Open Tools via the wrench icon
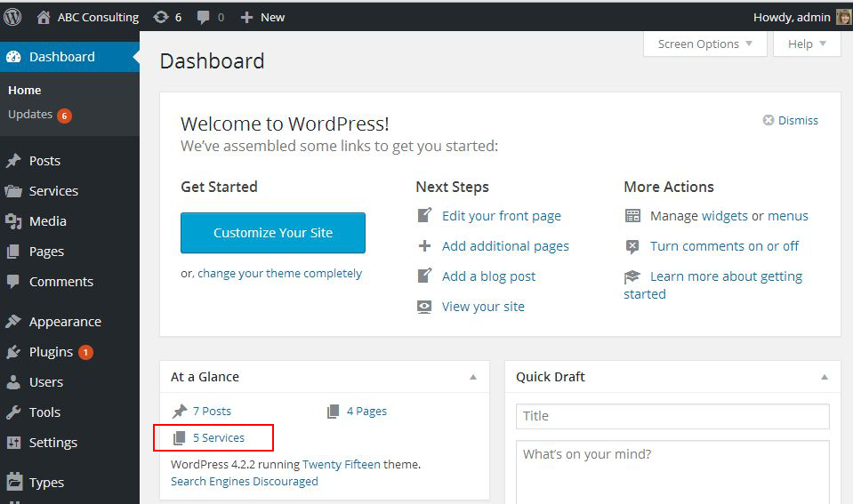The height and width of the screenshot is (504, 853). coord(13,412)
